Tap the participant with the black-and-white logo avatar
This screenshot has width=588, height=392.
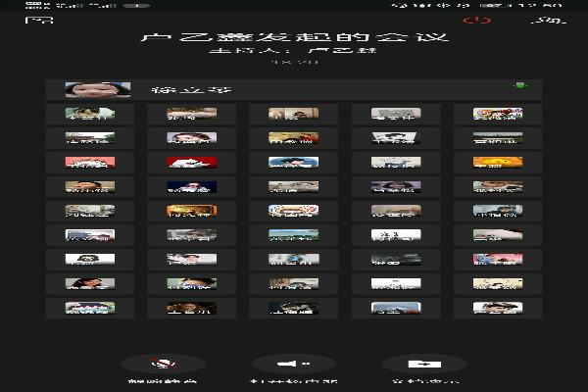(90, 259)
